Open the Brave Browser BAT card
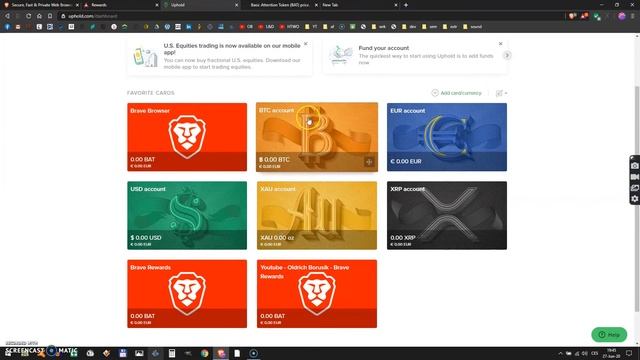The image size is (640, 360). tap(187, 137)
